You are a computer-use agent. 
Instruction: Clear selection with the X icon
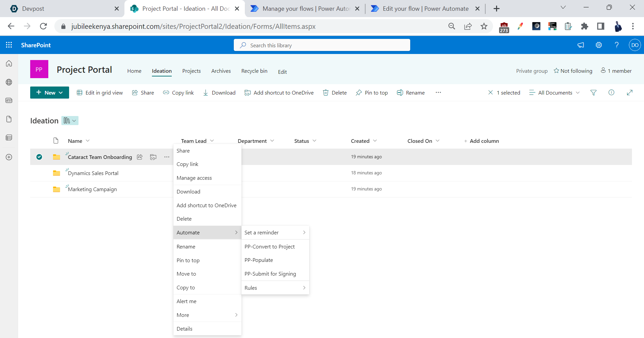point(490,93)
